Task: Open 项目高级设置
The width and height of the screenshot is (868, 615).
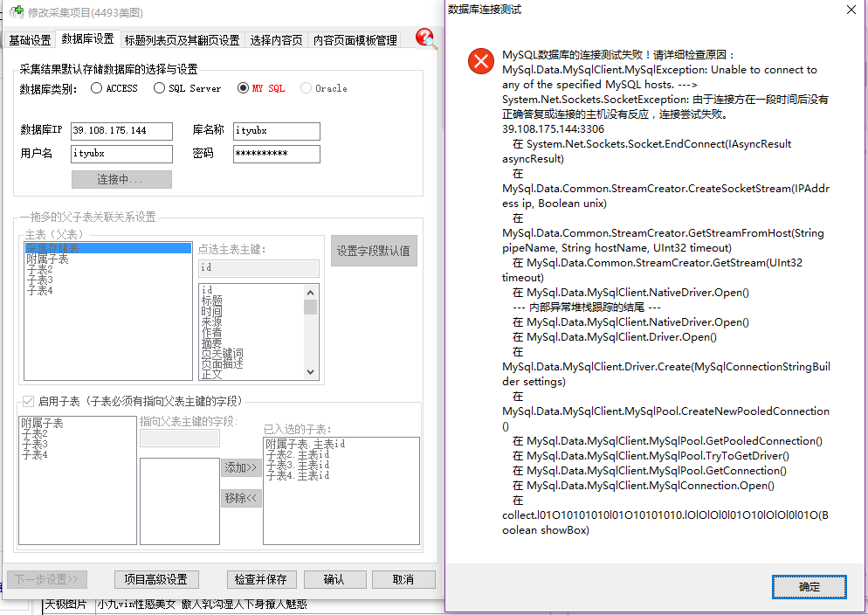Action: click(x=155, y=579)
